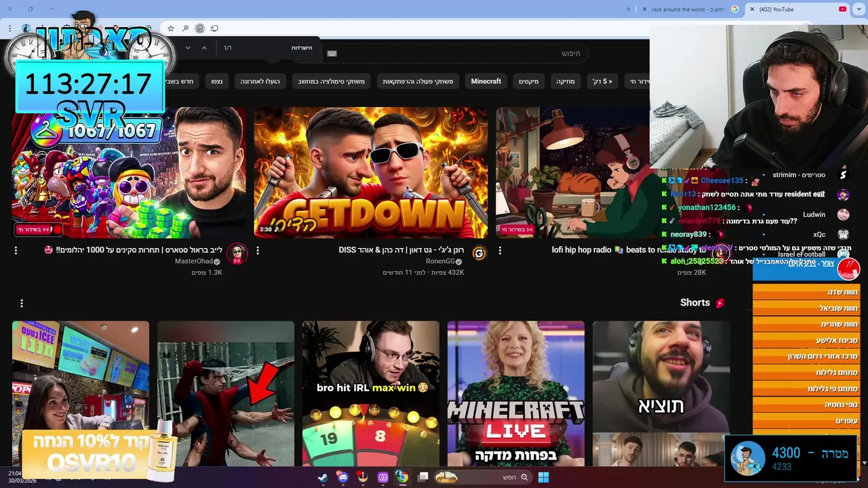
Task: Click the share icon in address bar
Action: click(214, 28)
